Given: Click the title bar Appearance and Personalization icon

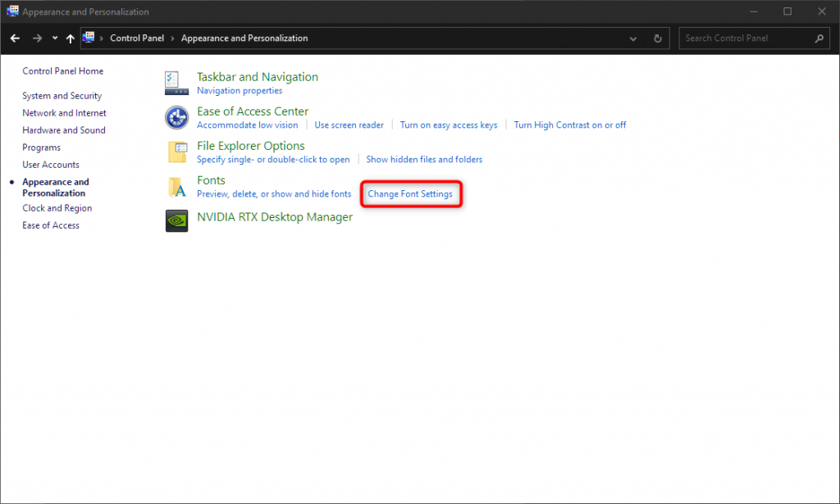Looking at the screenshot, I should coord(12,11).
